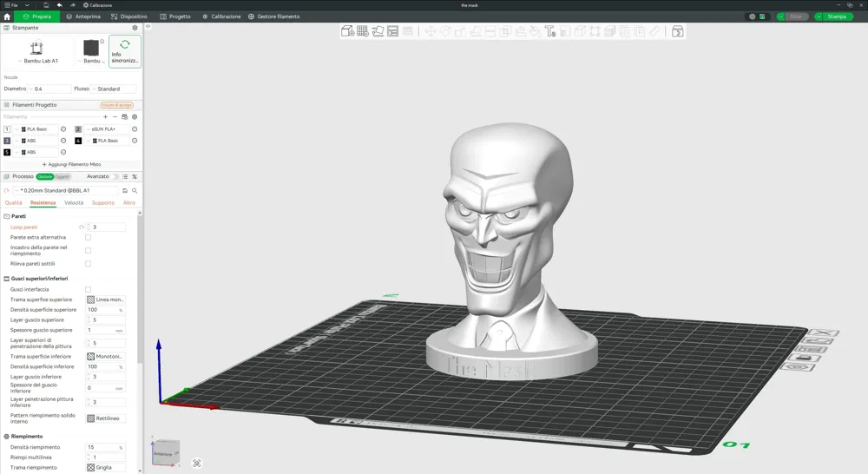The image size is (868, 474).
Task: Switch process scope to Globale
Action: 45,176
